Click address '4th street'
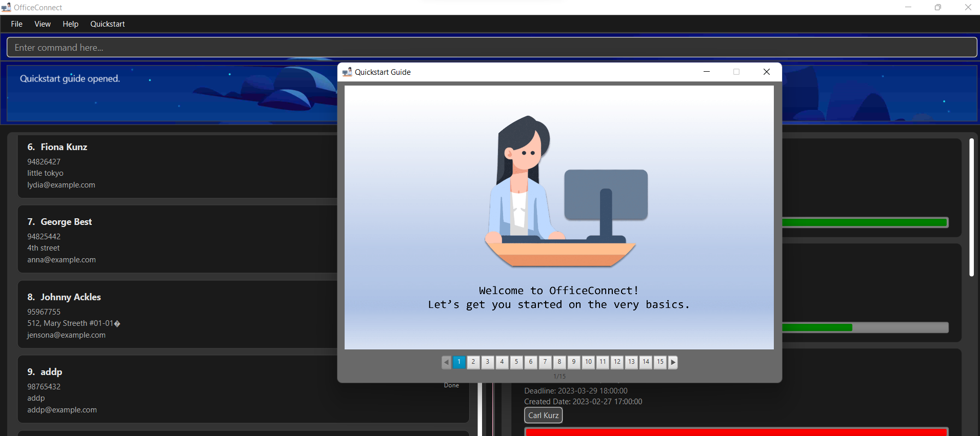The image size is (980, 436). [x=44, y=248]
